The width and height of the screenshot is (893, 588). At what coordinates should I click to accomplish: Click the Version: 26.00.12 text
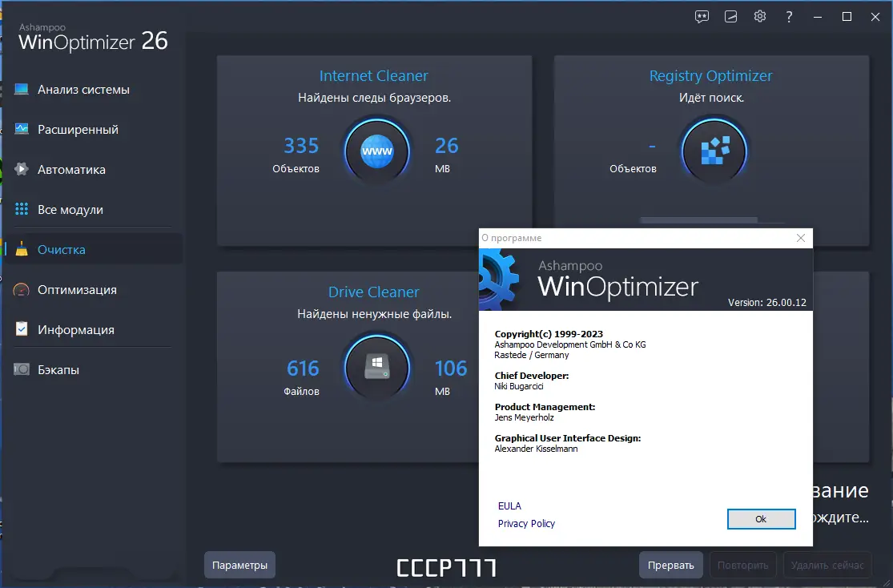(767, 303)
